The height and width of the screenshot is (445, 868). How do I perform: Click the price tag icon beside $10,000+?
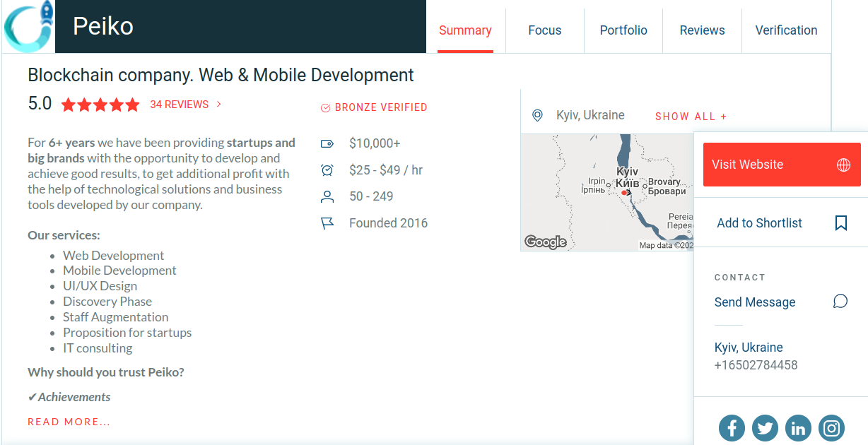click(x=327, y=143)
